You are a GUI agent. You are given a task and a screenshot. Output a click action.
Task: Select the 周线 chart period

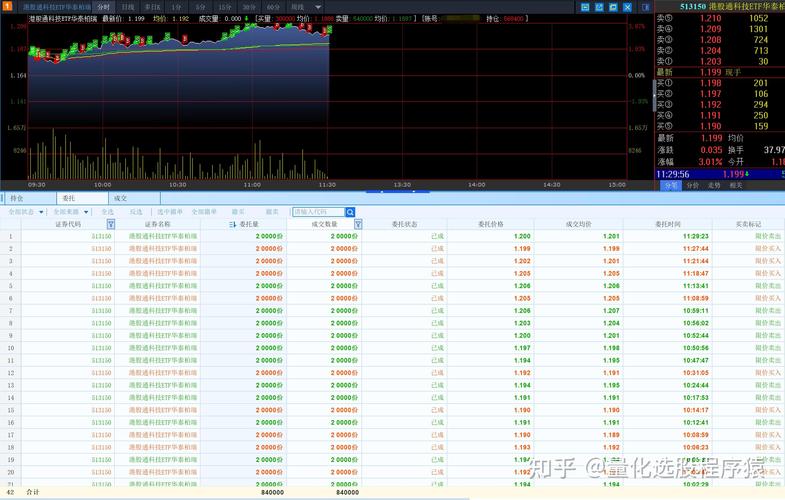pyautogui.click(x=297, y=7)
